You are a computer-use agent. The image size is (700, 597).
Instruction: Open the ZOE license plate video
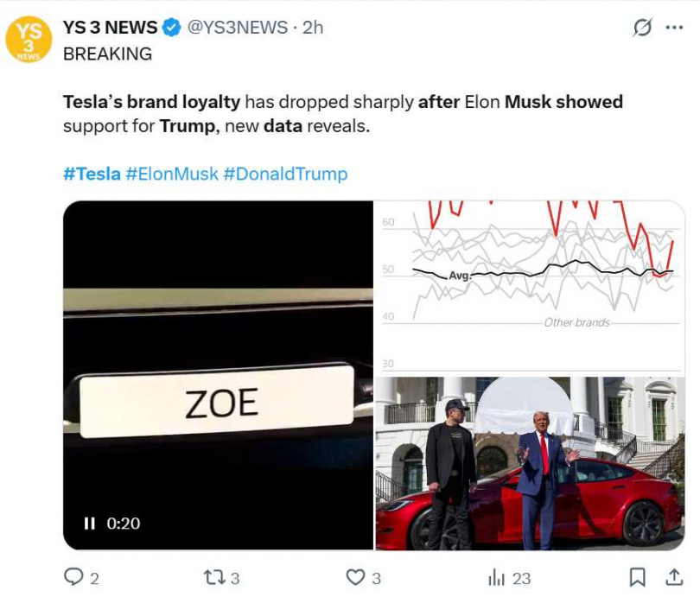[219, 375]
